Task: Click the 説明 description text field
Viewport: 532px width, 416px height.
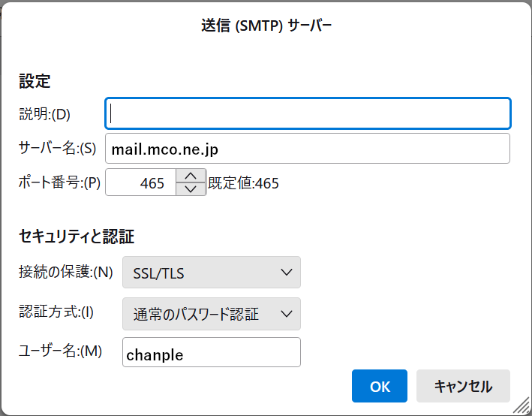Action: point(308,113)
